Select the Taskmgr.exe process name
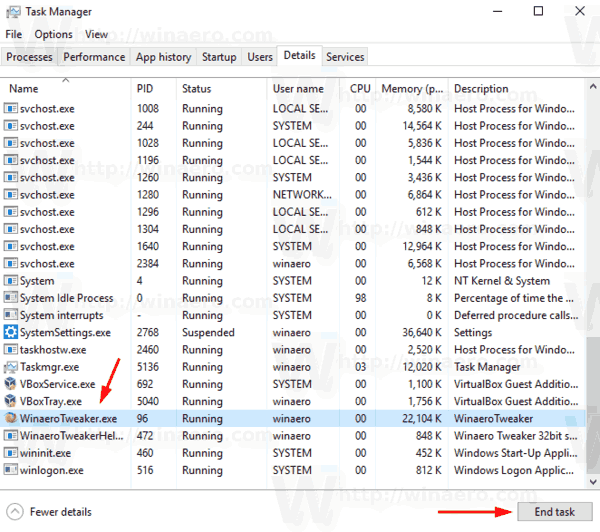The height and width of the screenshot is (532, 600). (x=50, y=367)
